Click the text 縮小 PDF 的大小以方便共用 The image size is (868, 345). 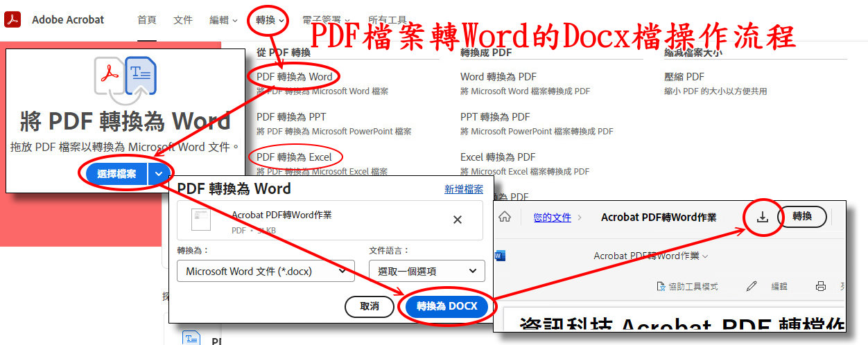point(715,91)
